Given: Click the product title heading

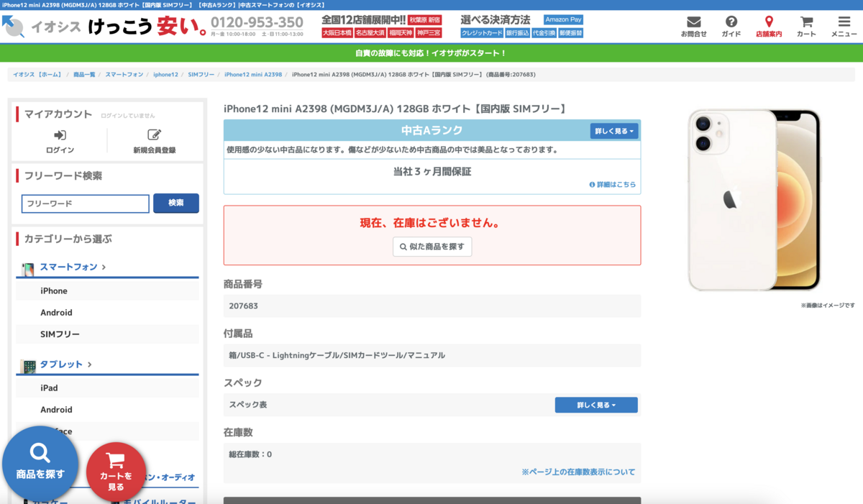Looking at the screenshot, I should tap(395, 109).
